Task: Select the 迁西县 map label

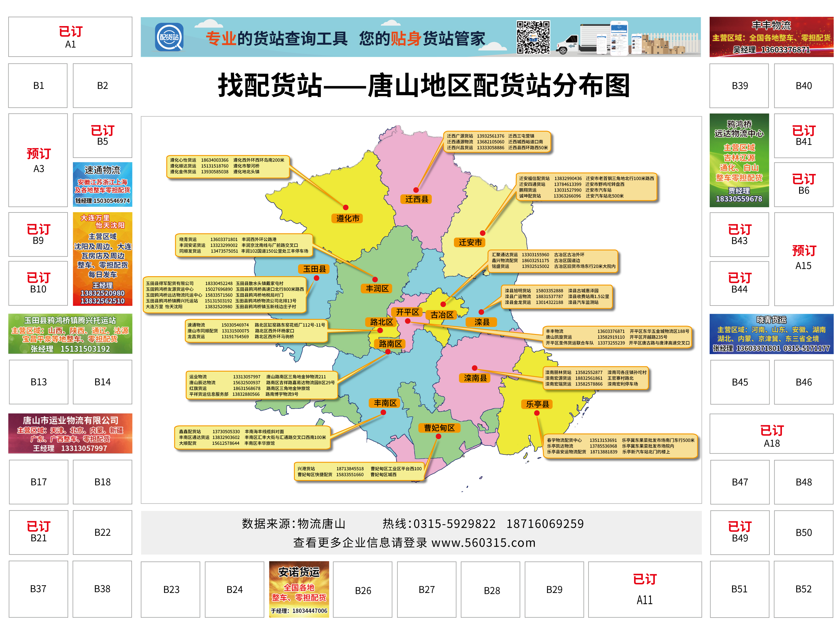Action: [x=417, y=199]
